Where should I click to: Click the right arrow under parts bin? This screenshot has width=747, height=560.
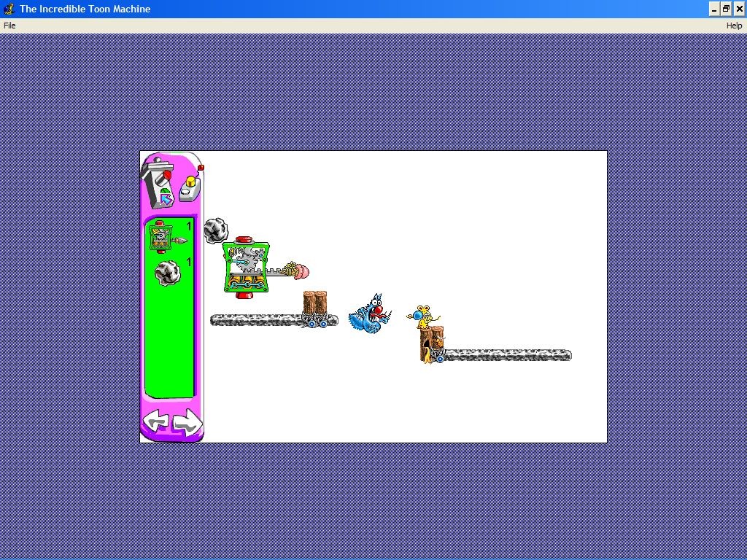tap(187, 422)
